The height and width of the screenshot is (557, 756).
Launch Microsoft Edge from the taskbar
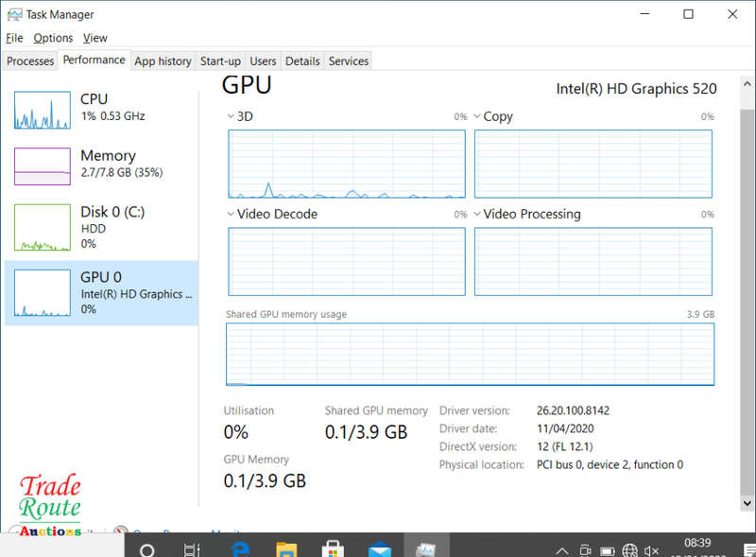coord(240,548)
